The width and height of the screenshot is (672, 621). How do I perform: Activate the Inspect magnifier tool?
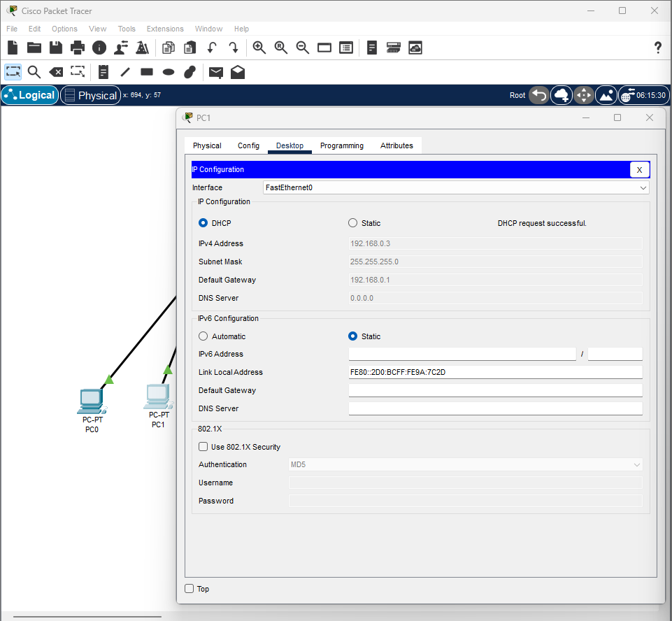(x=34, y=71)
